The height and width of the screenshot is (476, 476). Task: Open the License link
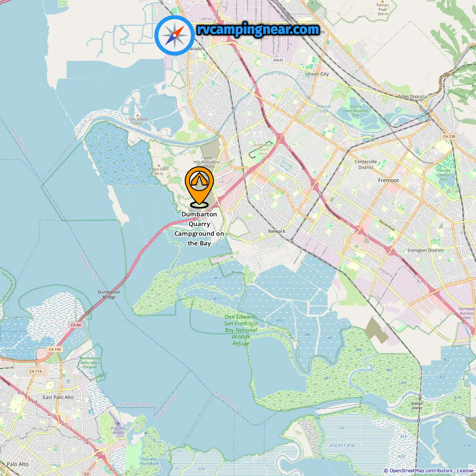point(465,470)
